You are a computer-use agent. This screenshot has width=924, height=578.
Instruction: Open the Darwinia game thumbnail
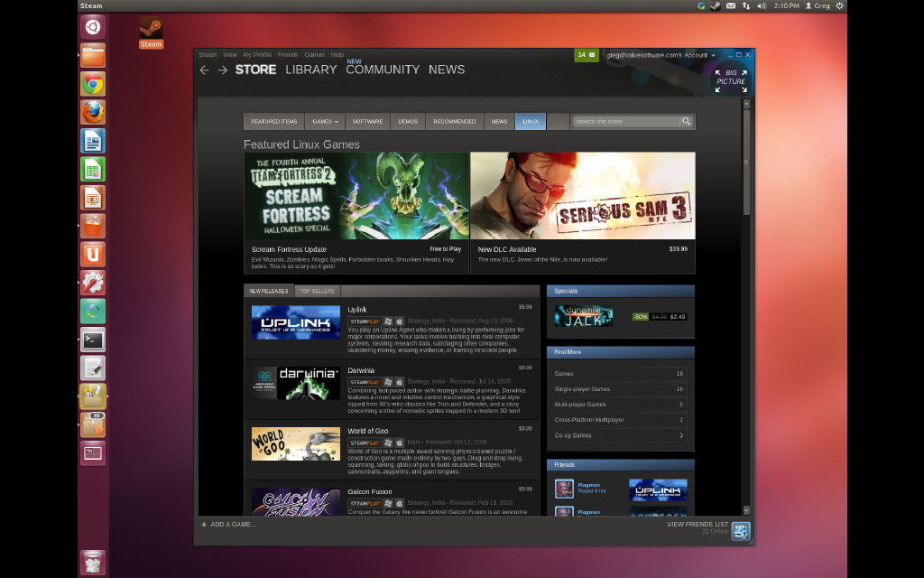click(296, 383)
